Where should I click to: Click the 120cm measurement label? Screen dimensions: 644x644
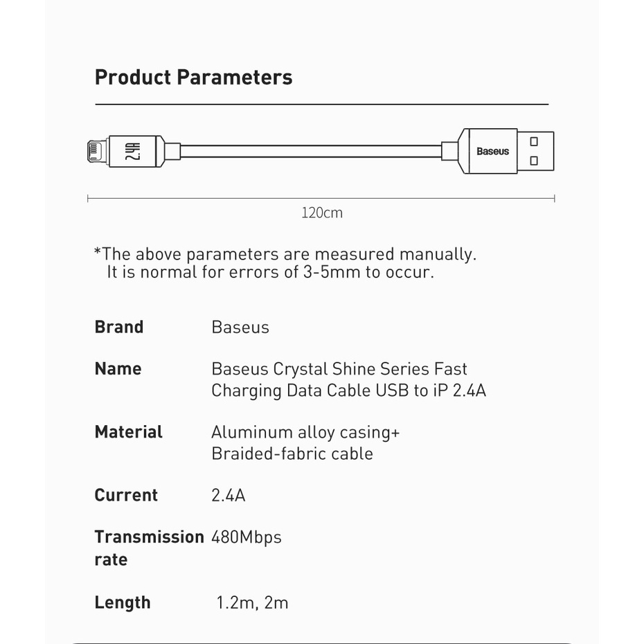coord(321,213)
